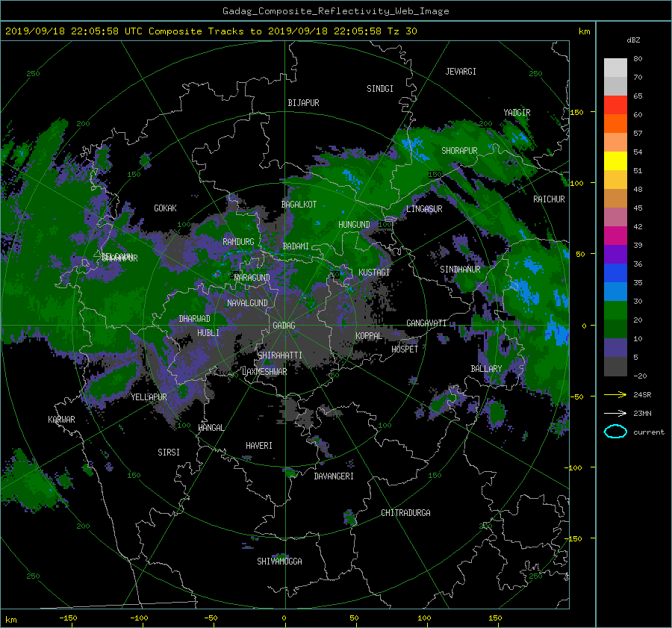Click the NARAGUND city label
672x628 pixels.
[x=252, y=278]
